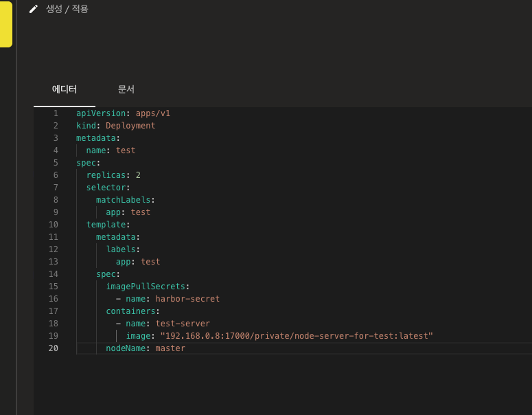Image resolution: width=532 pixels, height=415 pixels.
Task: Click the imagePullSecrets key
Action: (x=145, y=287)
